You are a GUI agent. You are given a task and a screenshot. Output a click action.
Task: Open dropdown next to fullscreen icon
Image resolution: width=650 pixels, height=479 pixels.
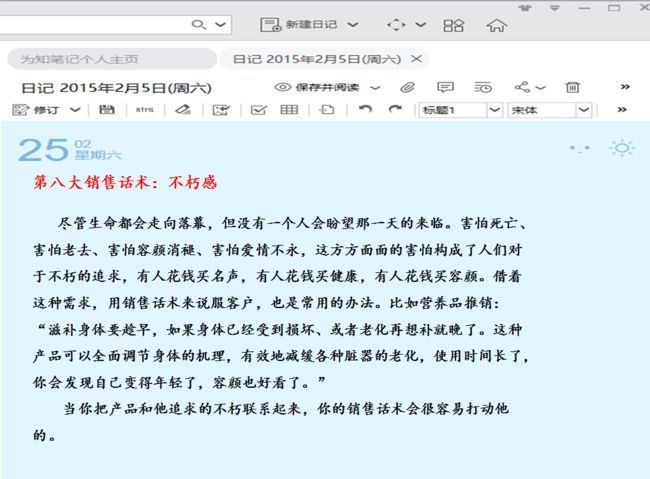[421, 25]
